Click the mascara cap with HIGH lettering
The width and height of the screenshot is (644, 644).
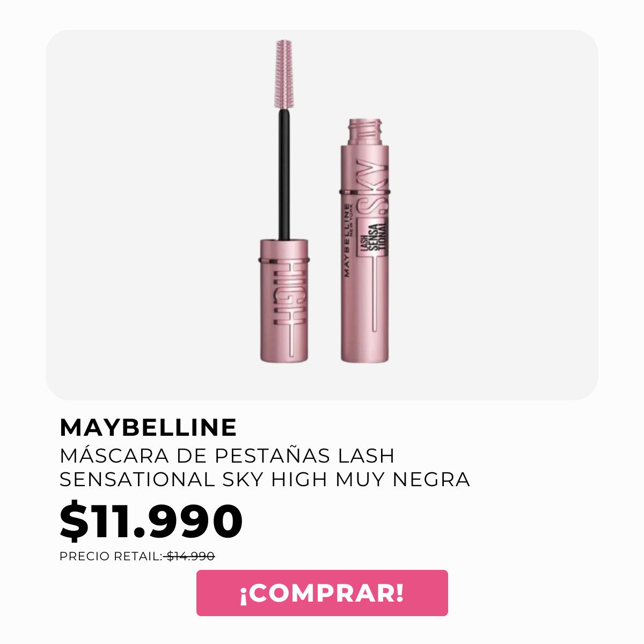284,302
